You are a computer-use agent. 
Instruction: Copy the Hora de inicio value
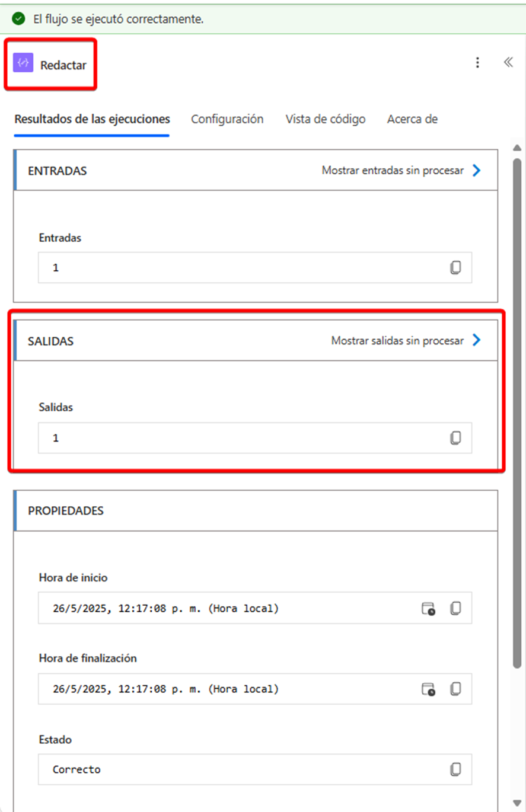(x=455, y=608)
